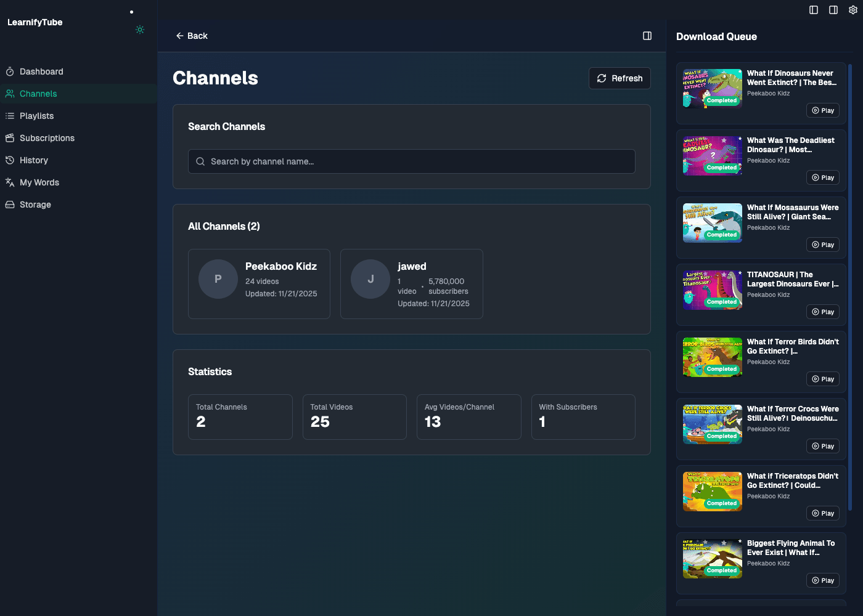
Task: Select the Subscriptions icon in the sidebar
Action: click(10, 138)
